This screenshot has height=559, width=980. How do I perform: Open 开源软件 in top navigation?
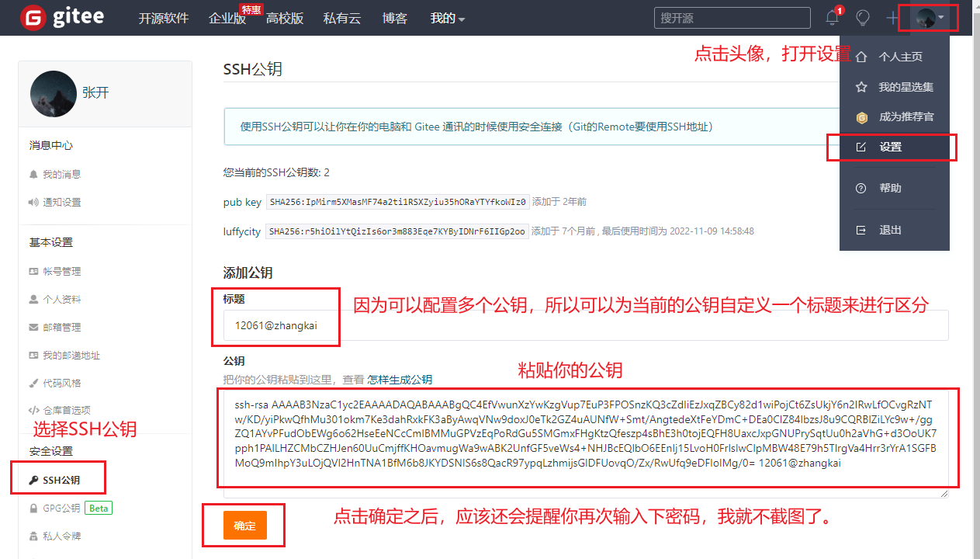(x=164, y=18)
